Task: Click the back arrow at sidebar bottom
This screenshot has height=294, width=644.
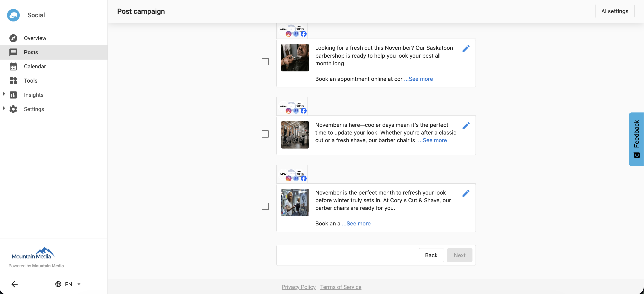Action: click(14, 284)
